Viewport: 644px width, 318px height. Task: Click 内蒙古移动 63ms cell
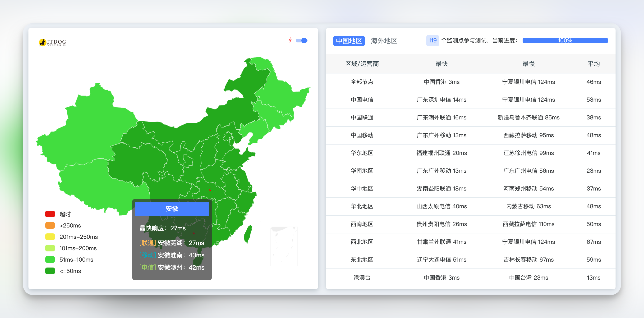(x=529, y=206)
